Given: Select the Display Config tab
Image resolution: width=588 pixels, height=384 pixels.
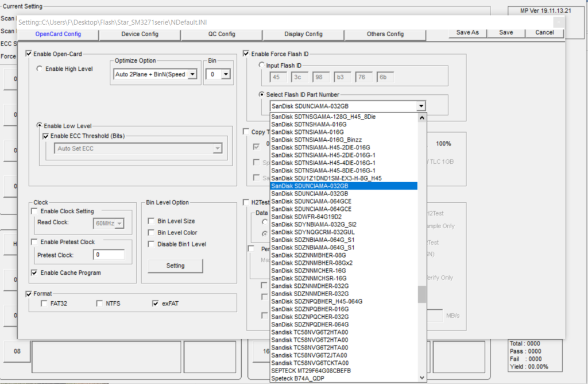Looking at the screenshot, I should [303, 34].
